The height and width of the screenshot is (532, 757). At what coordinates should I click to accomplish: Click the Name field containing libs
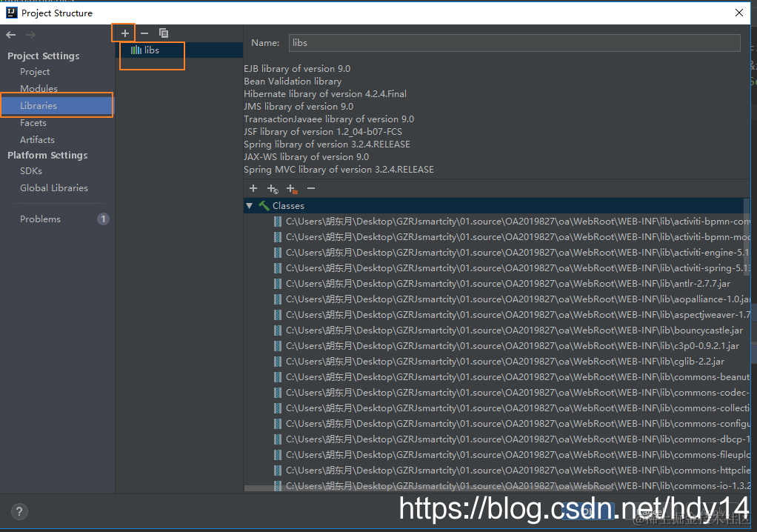pos(514,43)
